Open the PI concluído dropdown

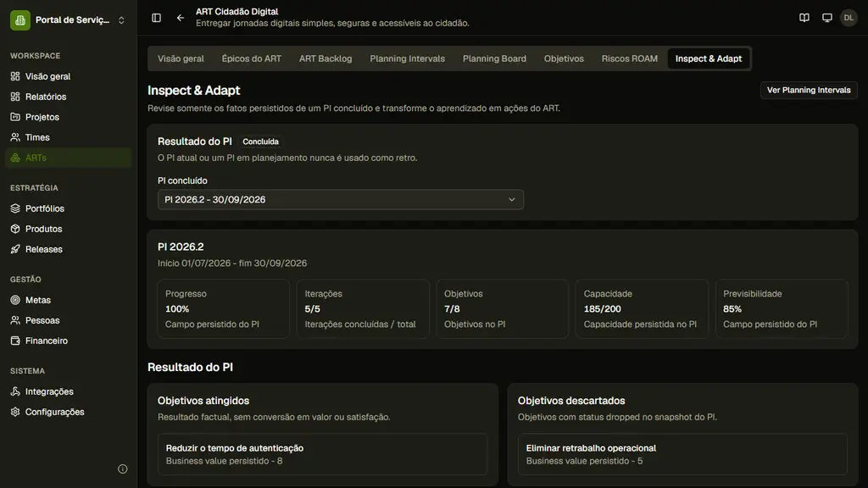(341, 200)
